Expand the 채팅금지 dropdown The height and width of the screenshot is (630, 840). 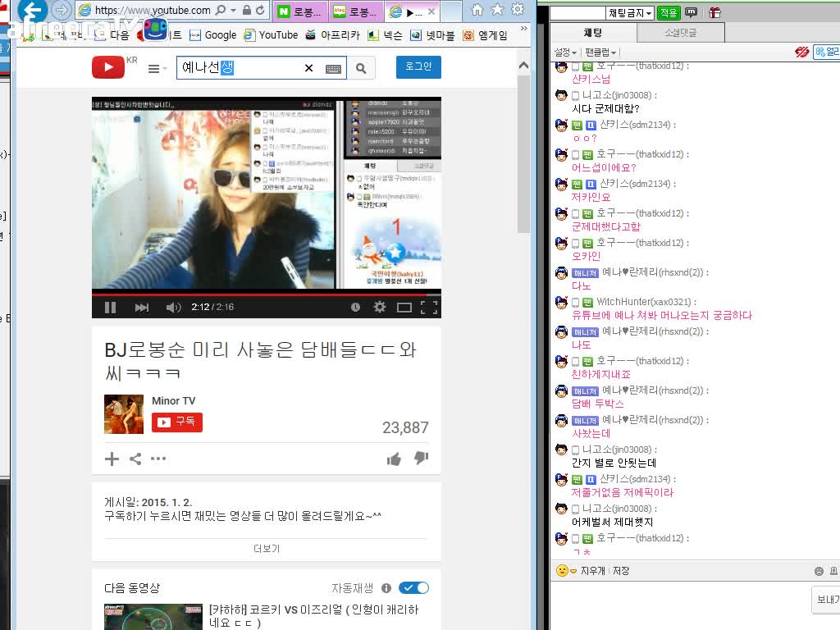[630, 13]
